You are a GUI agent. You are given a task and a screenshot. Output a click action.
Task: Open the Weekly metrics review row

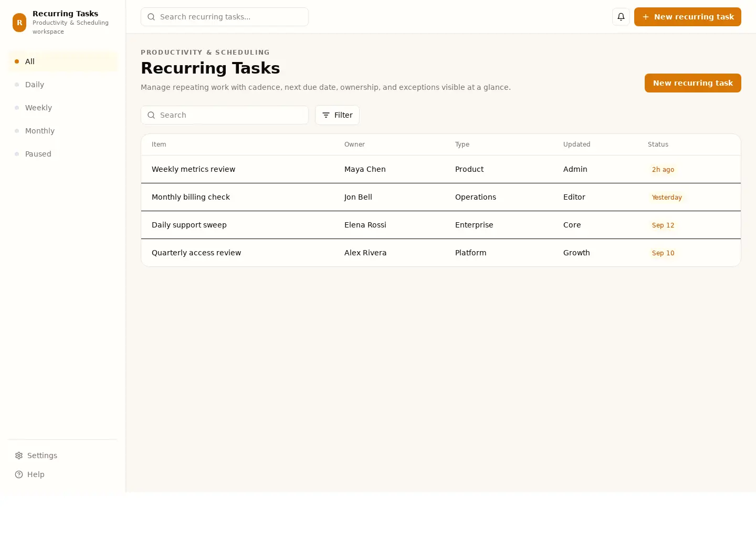point(441,169)
